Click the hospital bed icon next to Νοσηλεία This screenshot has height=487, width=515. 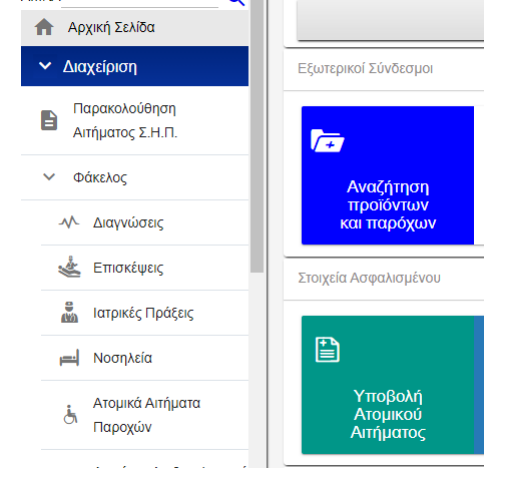tap(69, 358)
